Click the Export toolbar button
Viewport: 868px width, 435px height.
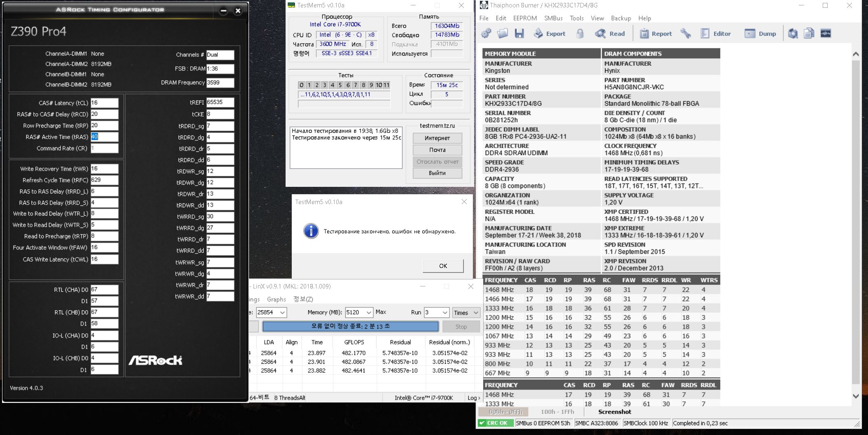pyautogui.click(x=549, y=34)
